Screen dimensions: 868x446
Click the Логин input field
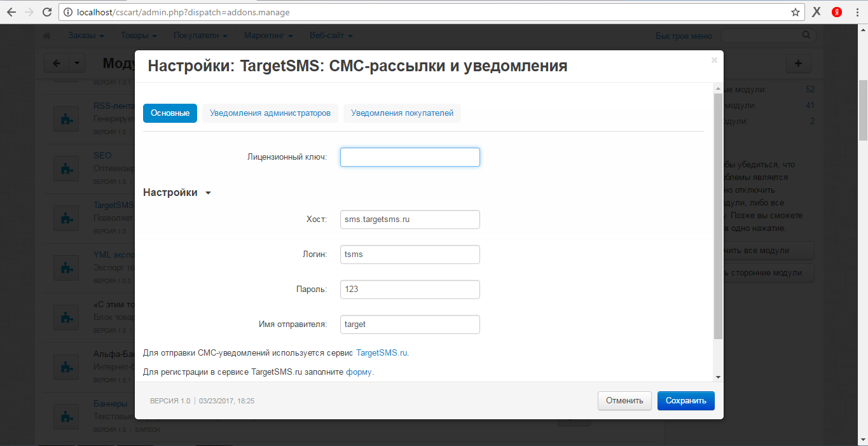click(x=410, y=254)
